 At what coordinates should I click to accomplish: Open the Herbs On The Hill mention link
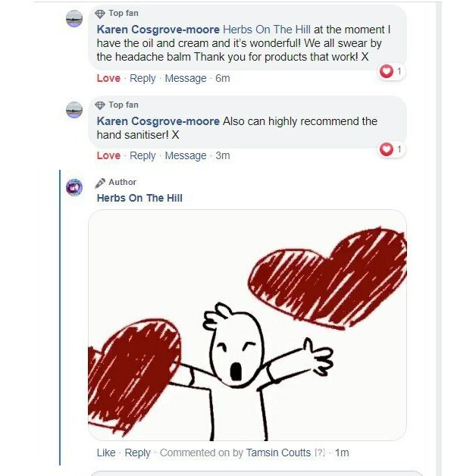[267, 30]
